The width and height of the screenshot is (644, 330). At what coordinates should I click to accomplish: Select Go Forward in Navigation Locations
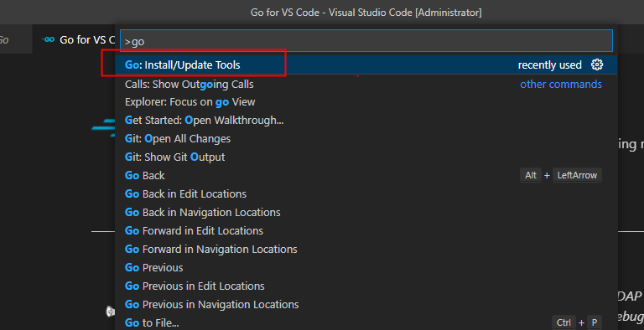[366, 249]
